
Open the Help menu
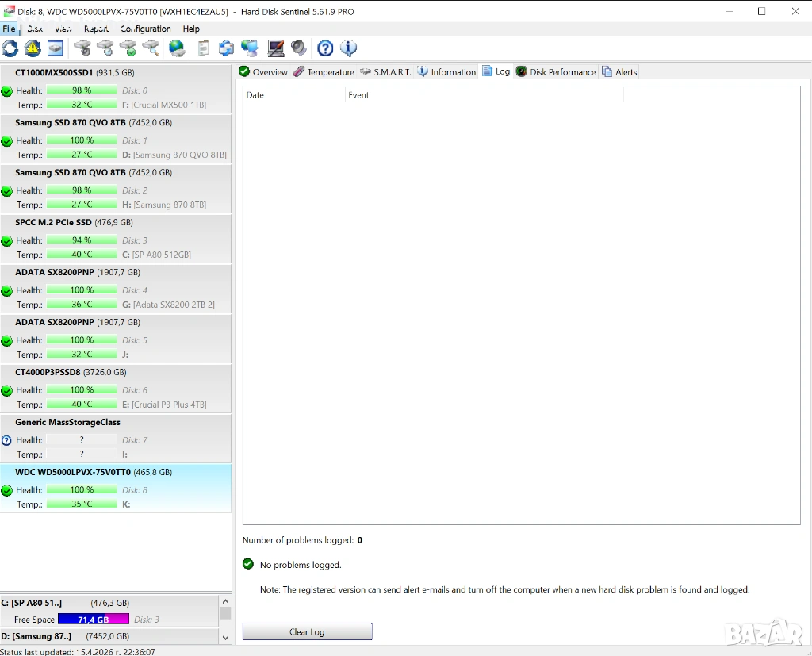[191, 29]
